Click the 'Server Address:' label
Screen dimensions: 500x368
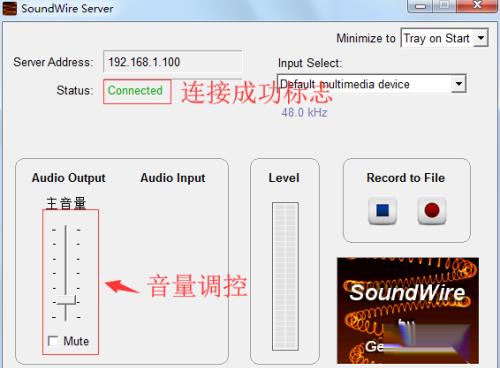[53, 62]
